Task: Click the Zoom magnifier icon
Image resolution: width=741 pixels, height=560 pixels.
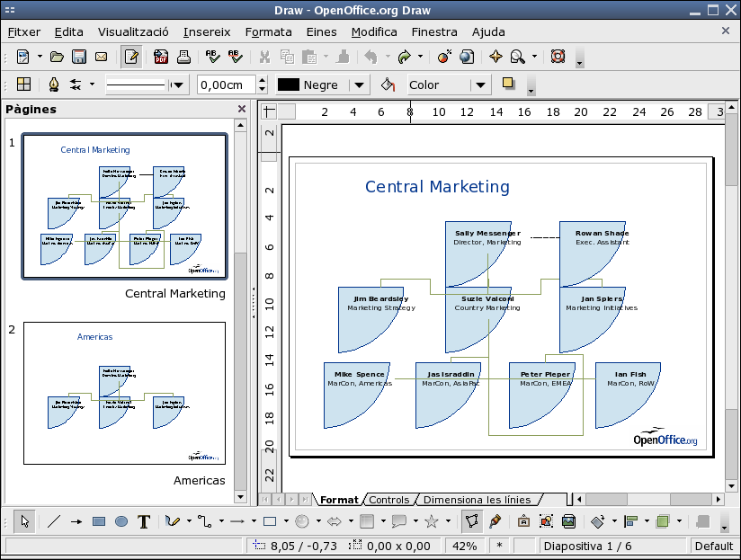Action: click(x=517, y=58)
